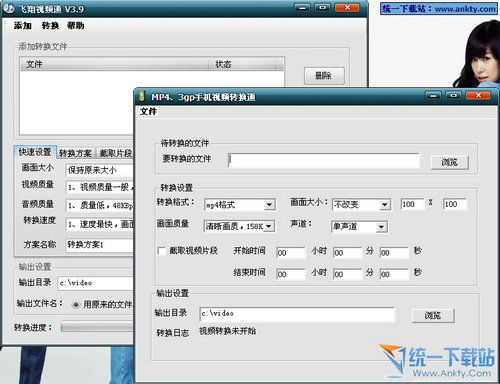Click the width field before X
This screenshot has height=384, width=500.
coord(413,204)
